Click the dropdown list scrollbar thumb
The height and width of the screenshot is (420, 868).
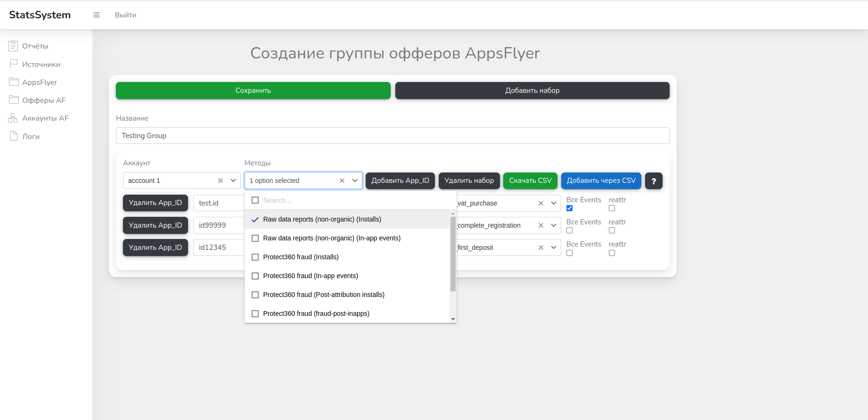pyautogui.click(x=453, y=254)
